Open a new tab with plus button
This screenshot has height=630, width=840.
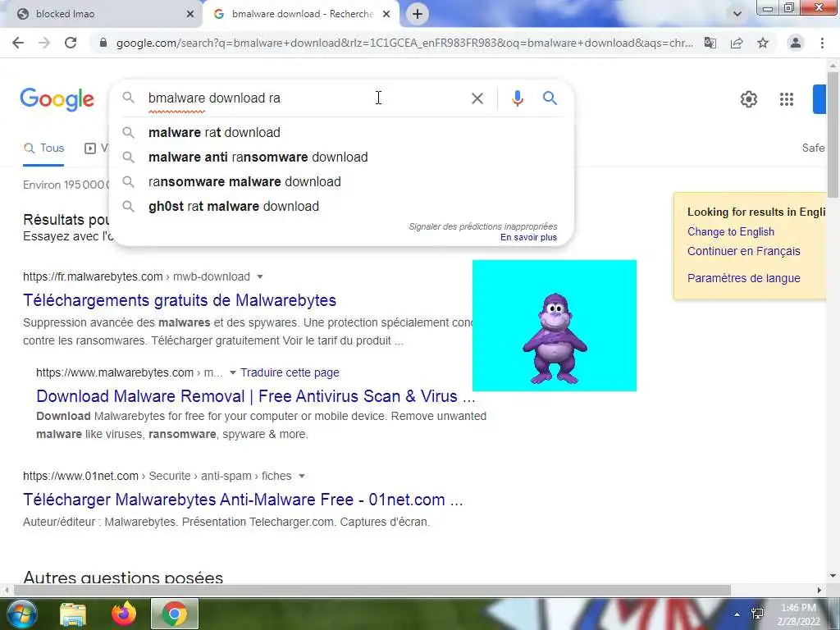click(418, 14)
